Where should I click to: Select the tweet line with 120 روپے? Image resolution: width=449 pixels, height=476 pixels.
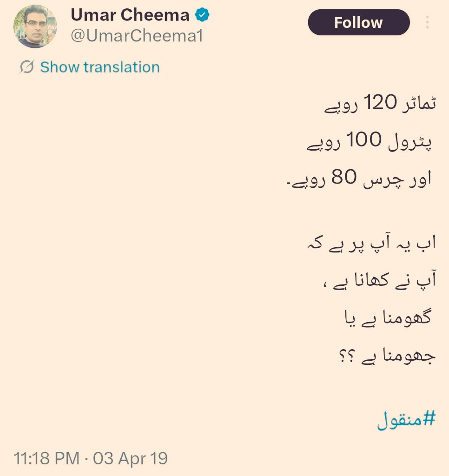[x=380, y=104]
